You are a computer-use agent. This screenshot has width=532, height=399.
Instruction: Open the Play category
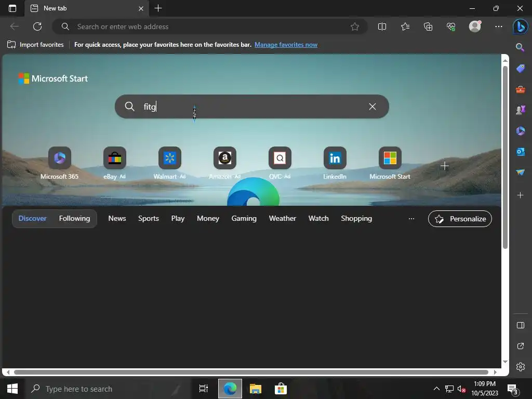[x=178, y=218]
